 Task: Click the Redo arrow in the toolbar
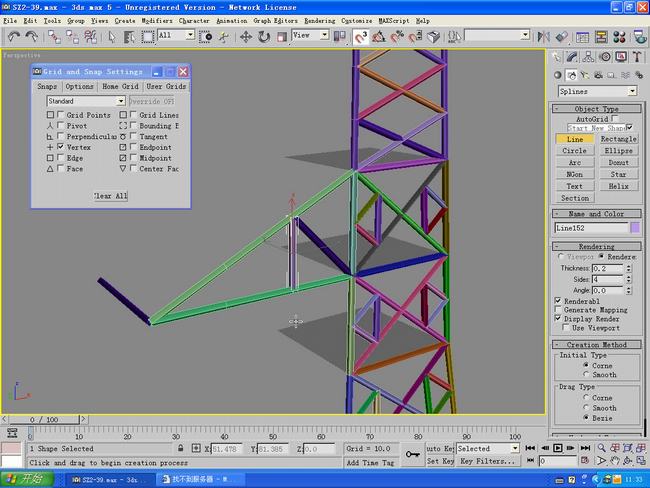(32, 37)
